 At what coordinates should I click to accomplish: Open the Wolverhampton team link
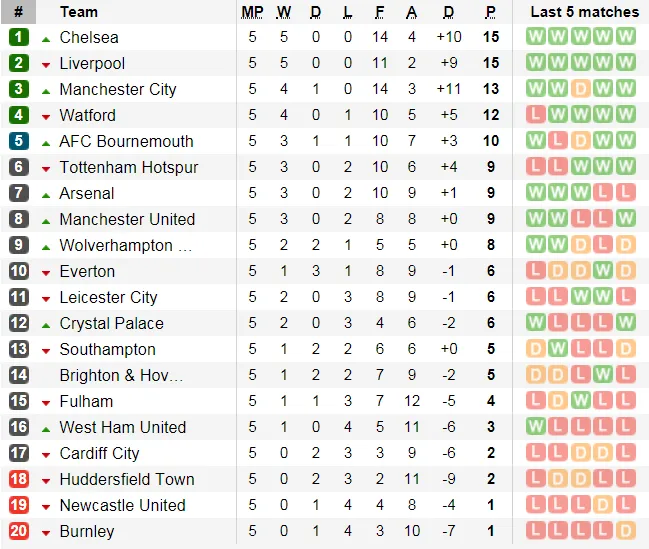pos(124,245)
